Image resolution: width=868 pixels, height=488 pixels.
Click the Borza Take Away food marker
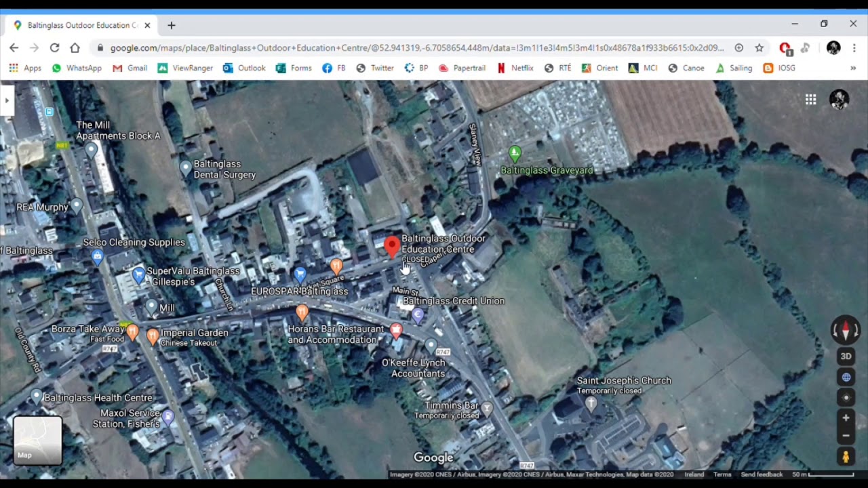[132, 332]
